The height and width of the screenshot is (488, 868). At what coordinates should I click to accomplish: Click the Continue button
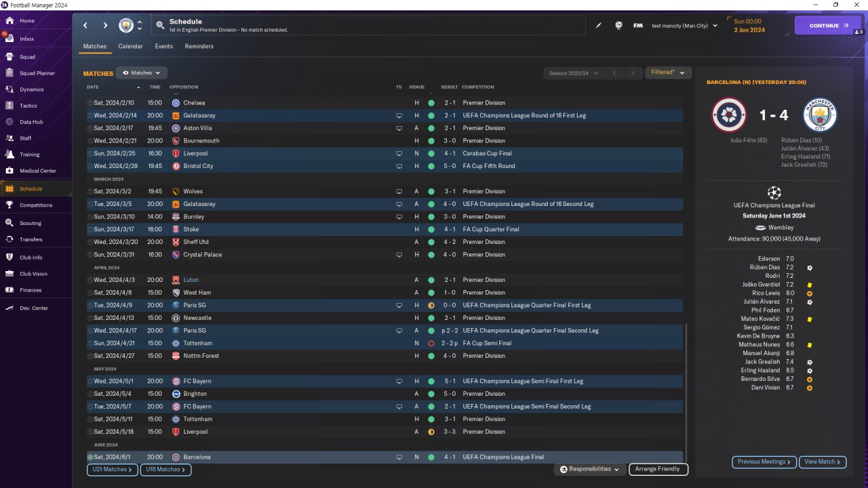[828, 26]
